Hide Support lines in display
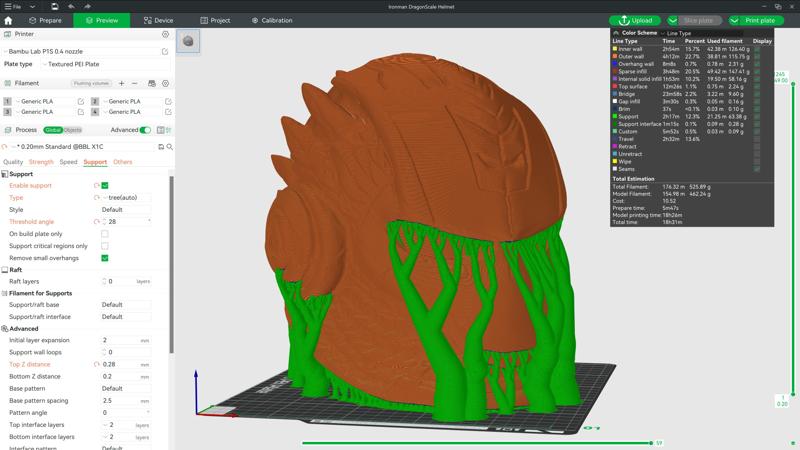The image size is (800, 450). pos(757,116)
